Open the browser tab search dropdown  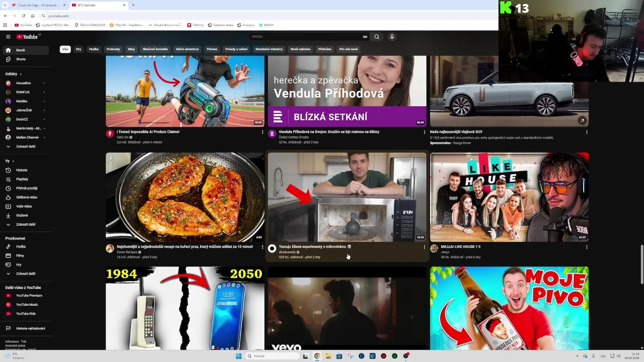click(x=4, y=5)
